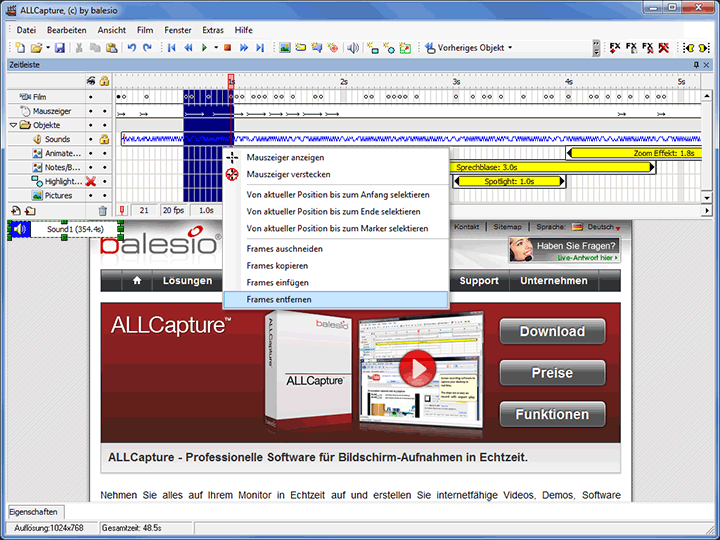Stop playback with the red square
Screen dimensions: 720x540
(227, 48)
